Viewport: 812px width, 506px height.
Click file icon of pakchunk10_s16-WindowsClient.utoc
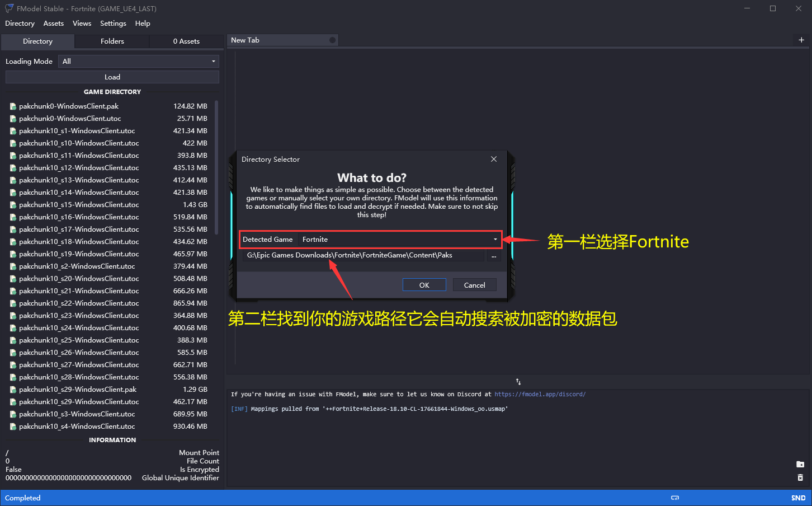click(x=13, y=217)
